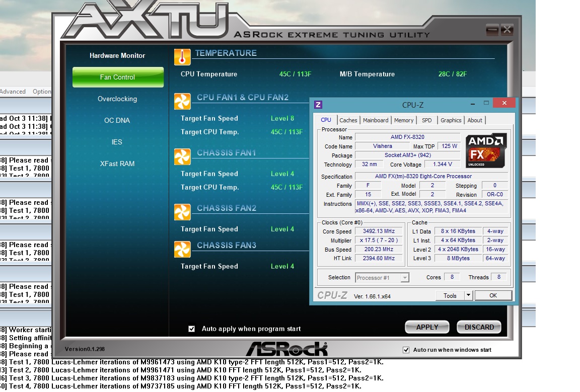Click the HT Link value 2394.60 MHz

point(379,259)
